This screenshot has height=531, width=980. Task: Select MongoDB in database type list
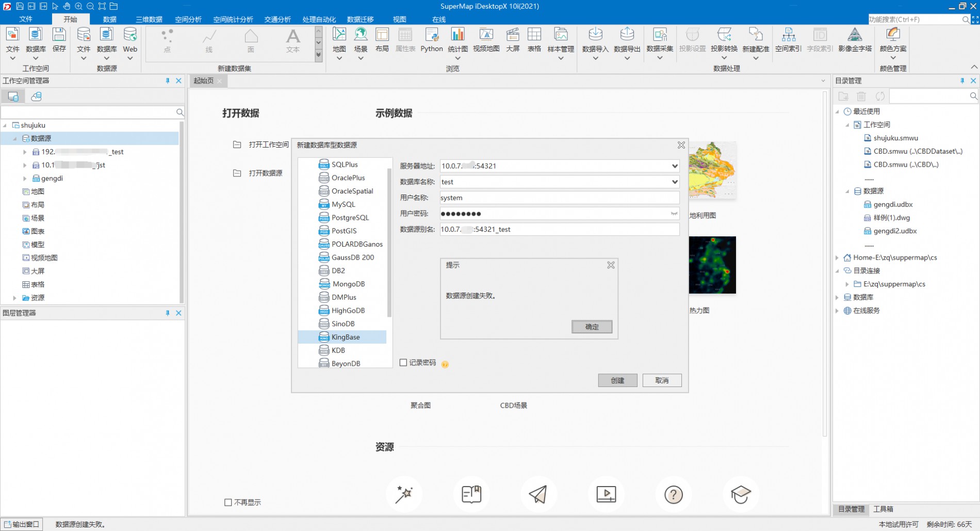pyautogui.click(x=349, y=284)
